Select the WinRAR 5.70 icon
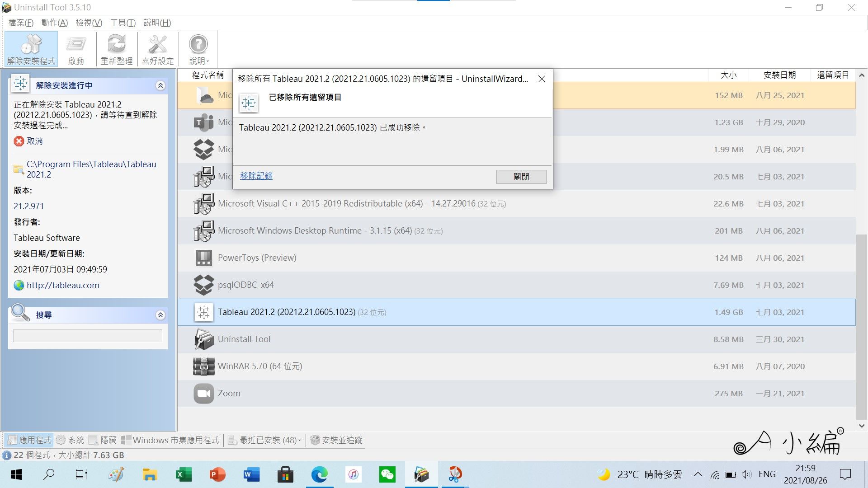The image size is (868, 488). [x=203, y=366]
